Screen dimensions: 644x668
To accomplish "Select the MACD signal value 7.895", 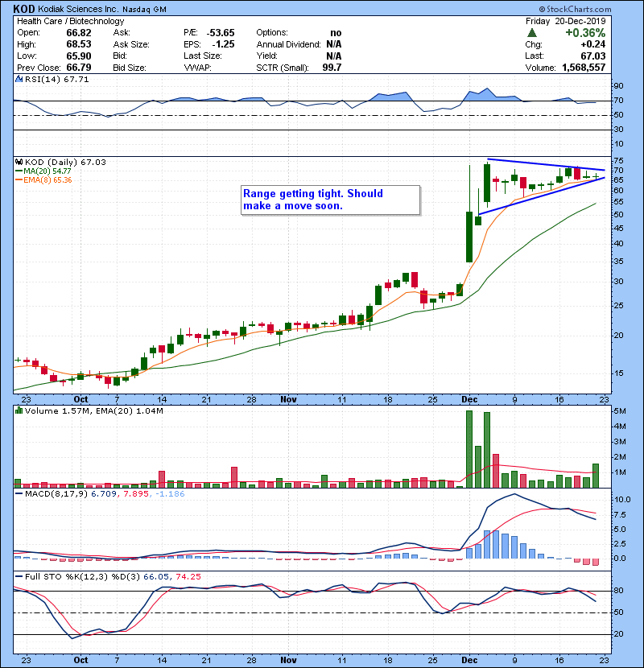I will (136, 494).
